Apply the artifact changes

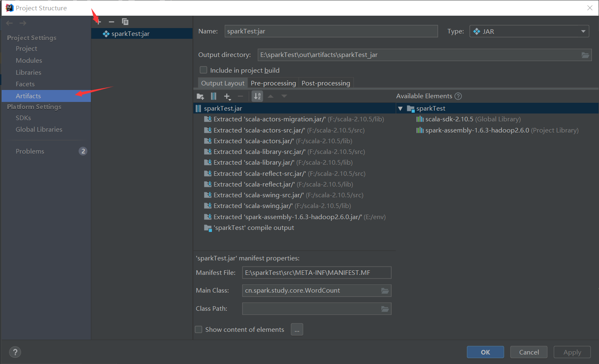point(572,352)
